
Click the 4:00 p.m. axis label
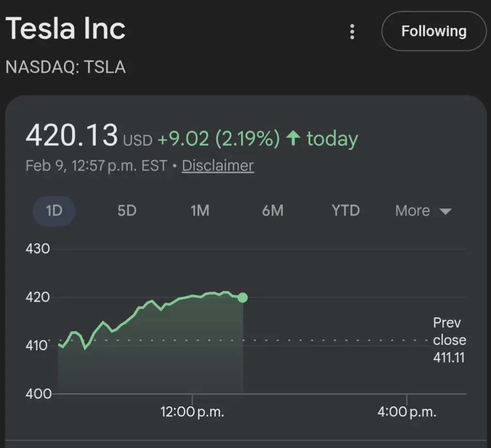click(x=407, y=412)
